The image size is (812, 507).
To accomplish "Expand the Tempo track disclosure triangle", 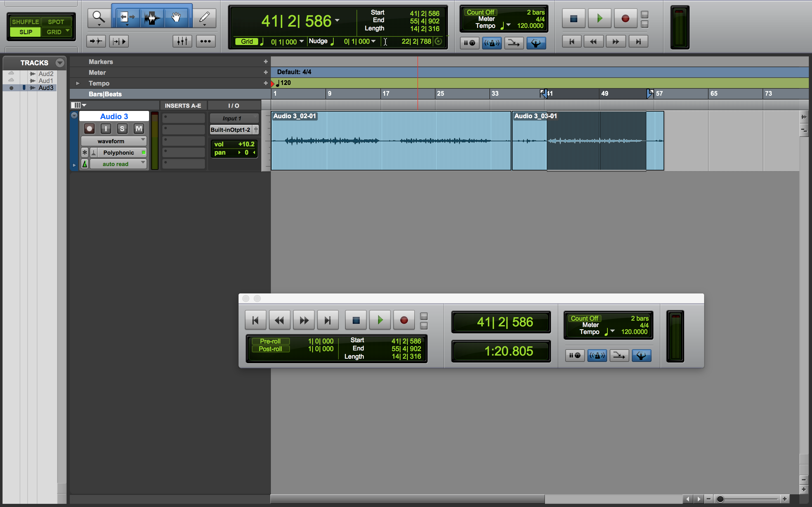I will [x=76, y=82].
